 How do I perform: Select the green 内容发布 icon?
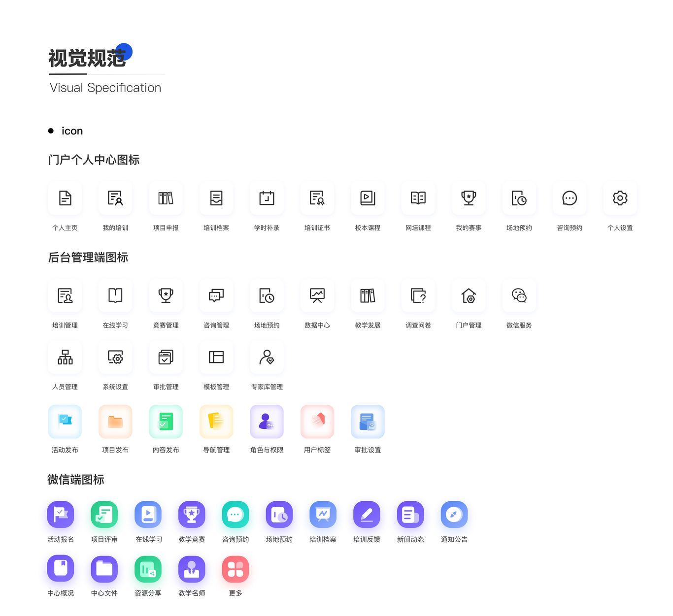click(166, 421)
